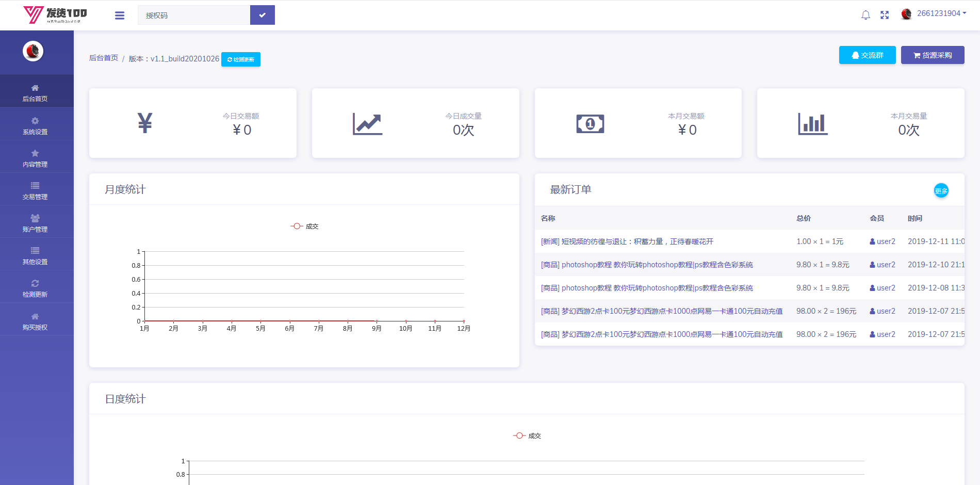Image resolution: width=980 pixels, height=485 pixels.
Task: Submit authorization code with the checkmark button
Action: pyautogui.click(x=262, y=15)
